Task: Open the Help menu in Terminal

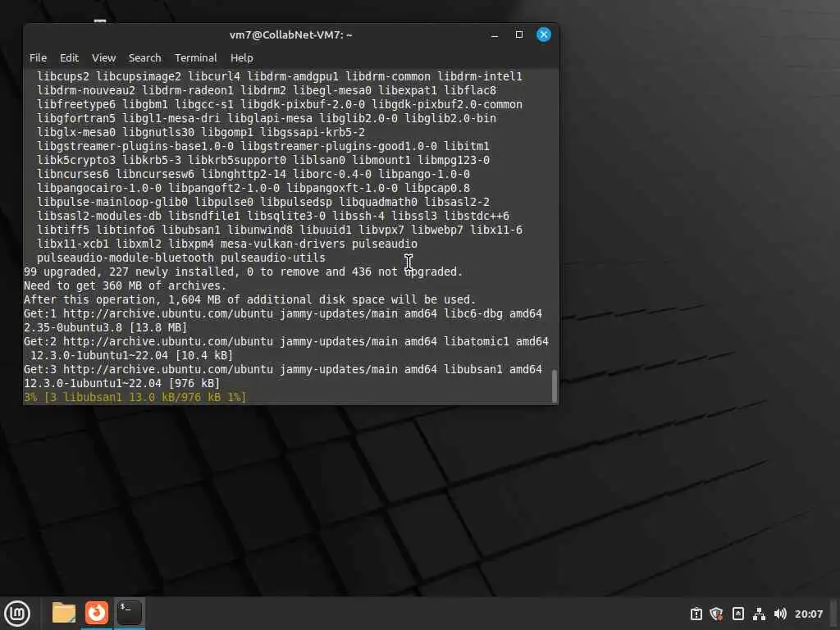Action: (242, 58)
